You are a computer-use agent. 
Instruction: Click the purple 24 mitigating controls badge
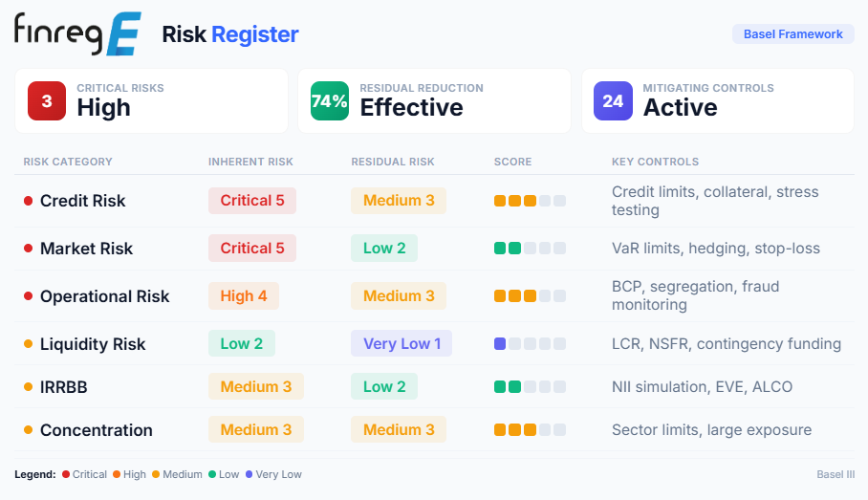tap(613, 100)
